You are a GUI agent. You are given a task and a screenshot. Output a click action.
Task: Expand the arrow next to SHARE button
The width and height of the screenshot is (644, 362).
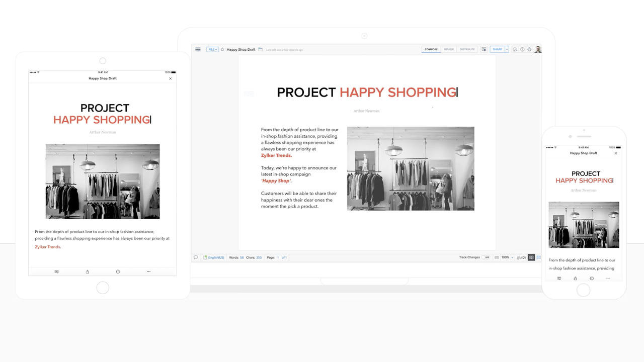[507, 49]
